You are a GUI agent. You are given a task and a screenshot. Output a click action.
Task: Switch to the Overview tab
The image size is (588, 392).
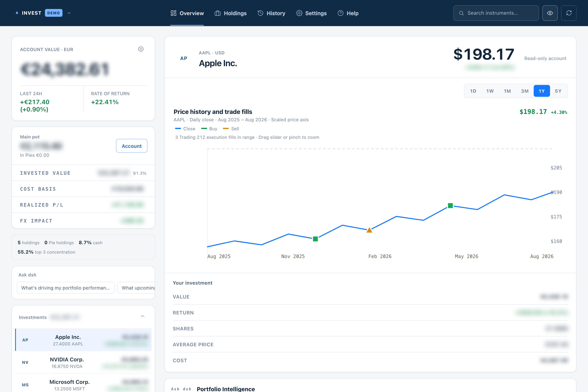coord(187,13)
